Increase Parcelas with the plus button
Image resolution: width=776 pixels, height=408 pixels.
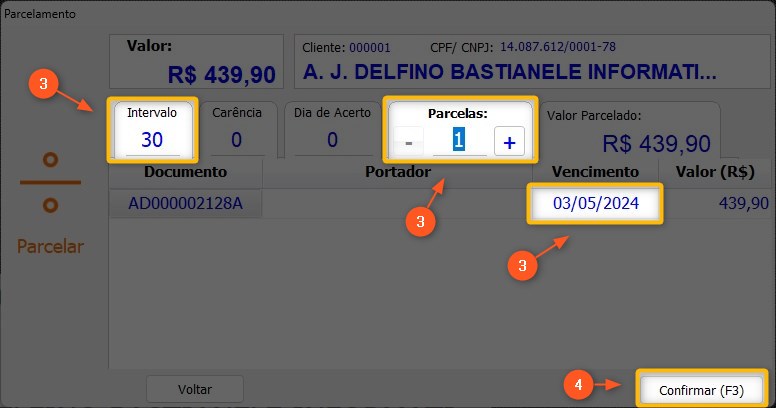[509, 142]
